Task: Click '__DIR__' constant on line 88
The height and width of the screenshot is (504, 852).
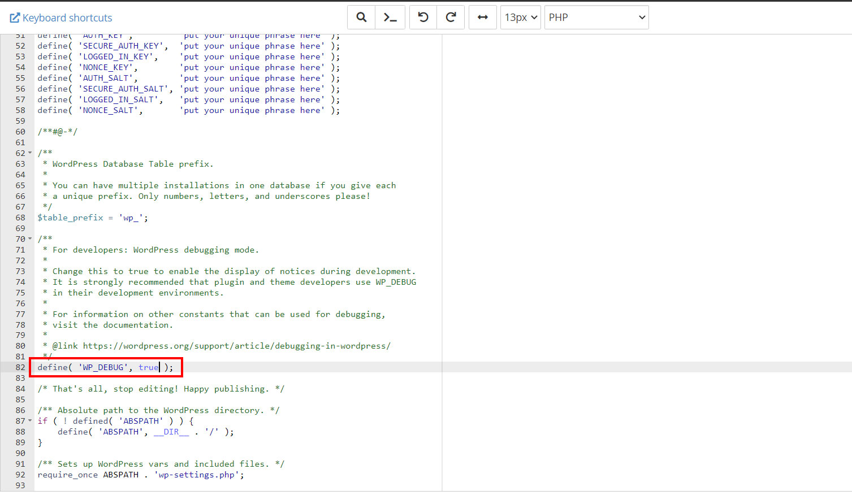Action: pos(171,432)
